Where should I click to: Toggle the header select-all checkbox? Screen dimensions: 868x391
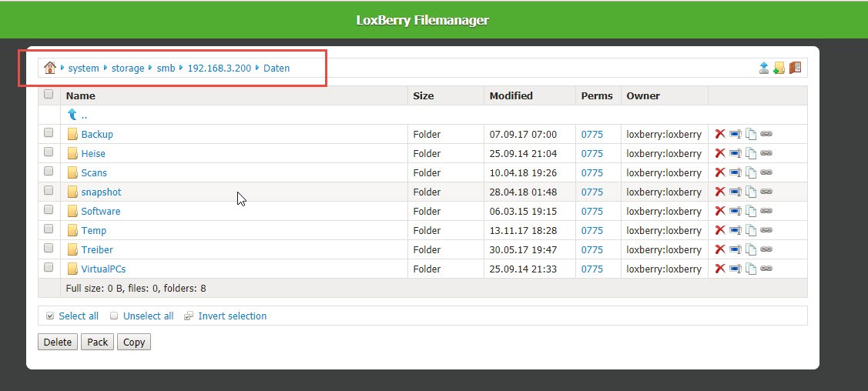click(49, 94)
